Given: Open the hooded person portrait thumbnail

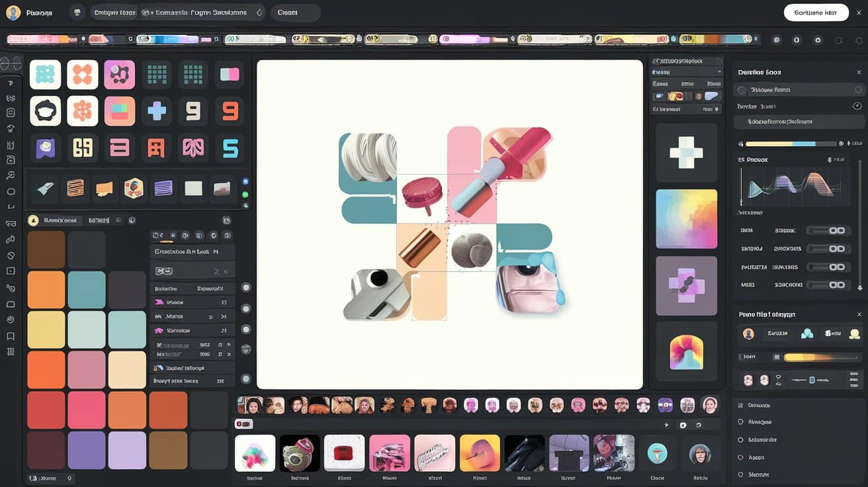Looking at the screenshot, I should [x=699, y=453].
